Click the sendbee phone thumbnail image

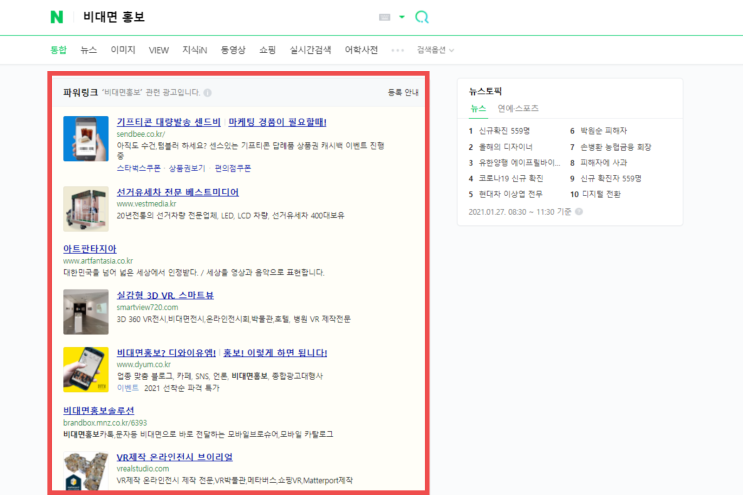[86, 139]
